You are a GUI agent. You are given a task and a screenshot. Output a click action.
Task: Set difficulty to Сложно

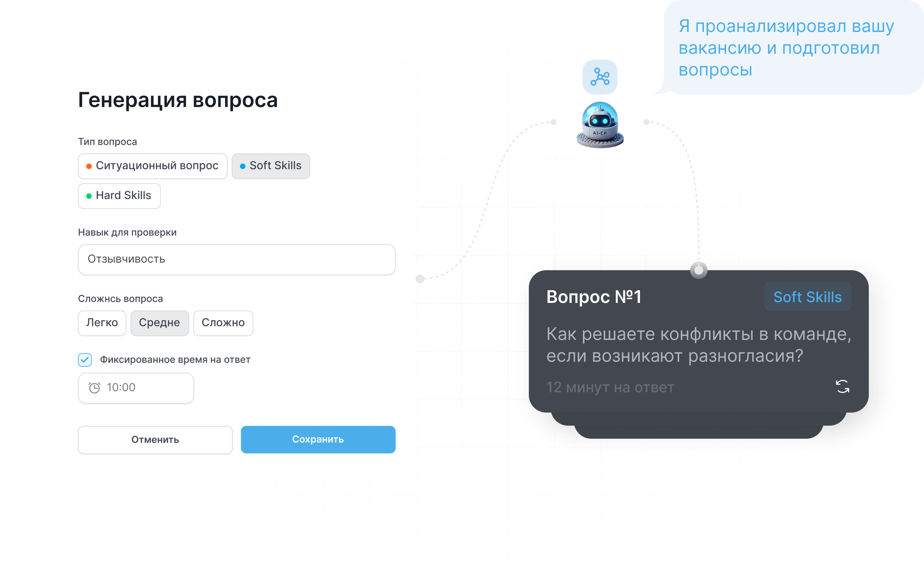pos(223,323)
